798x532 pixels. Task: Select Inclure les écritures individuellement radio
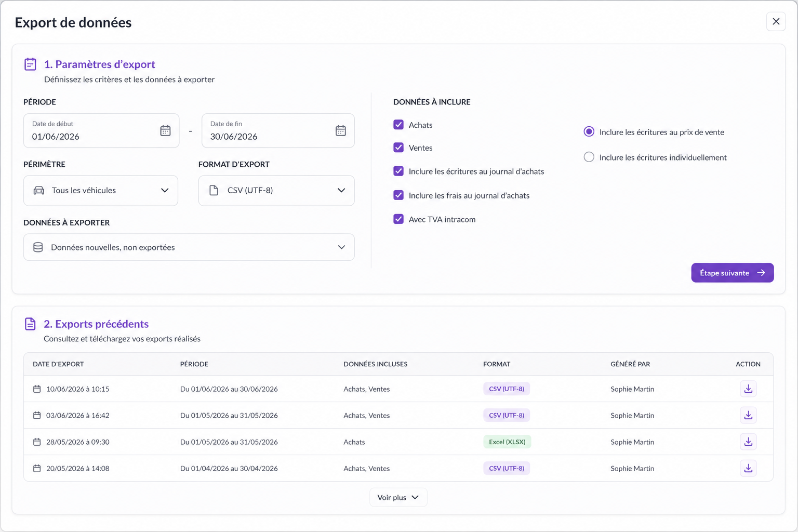pos(589,157)
